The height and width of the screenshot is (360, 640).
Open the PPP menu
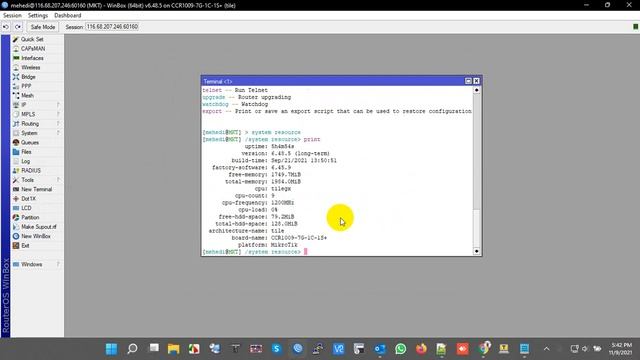point(26,86)
